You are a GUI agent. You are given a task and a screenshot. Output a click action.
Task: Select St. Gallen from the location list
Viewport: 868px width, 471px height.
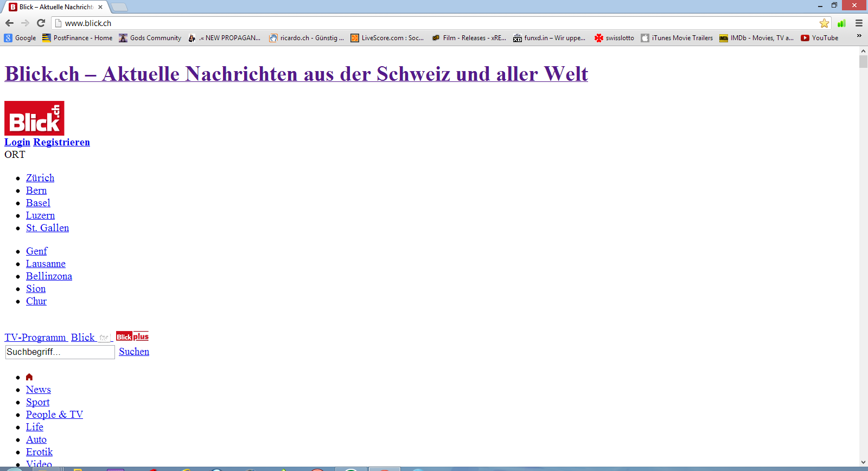tap(47, 228)
